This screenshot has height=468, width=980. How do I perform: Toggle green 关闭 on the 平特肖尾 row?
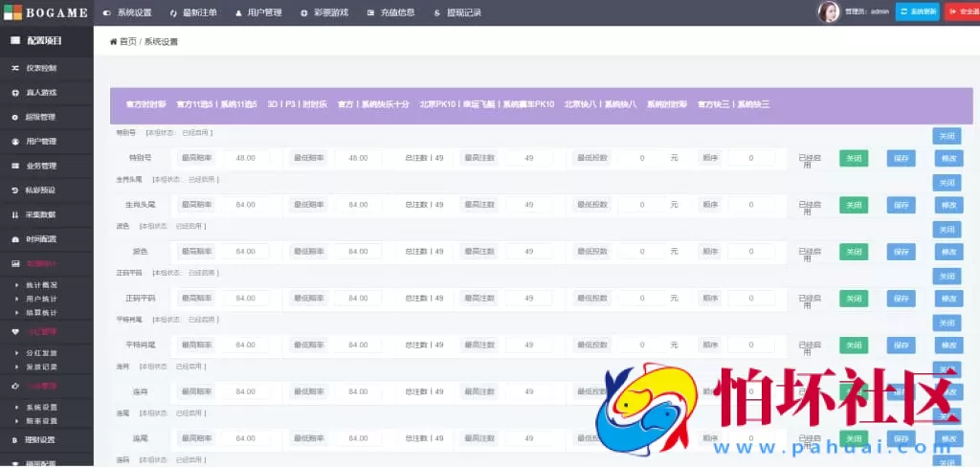[x=854, y=345]
